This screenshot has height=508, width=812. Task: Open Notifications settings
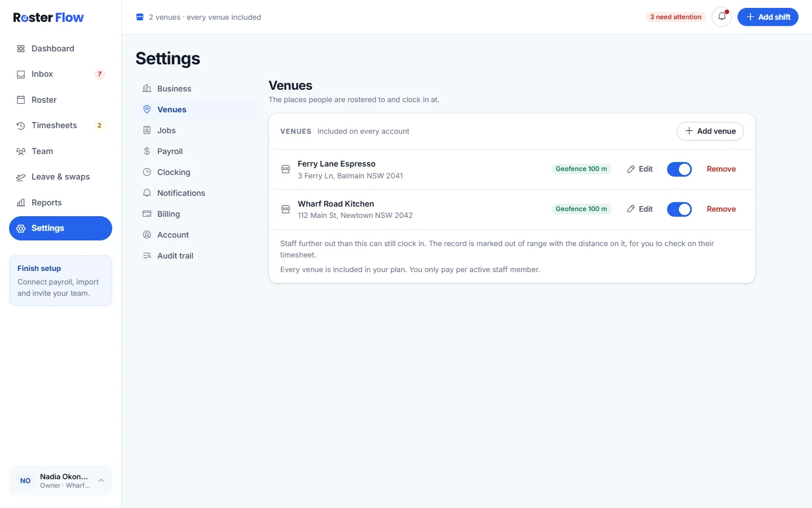coord(195,193)
